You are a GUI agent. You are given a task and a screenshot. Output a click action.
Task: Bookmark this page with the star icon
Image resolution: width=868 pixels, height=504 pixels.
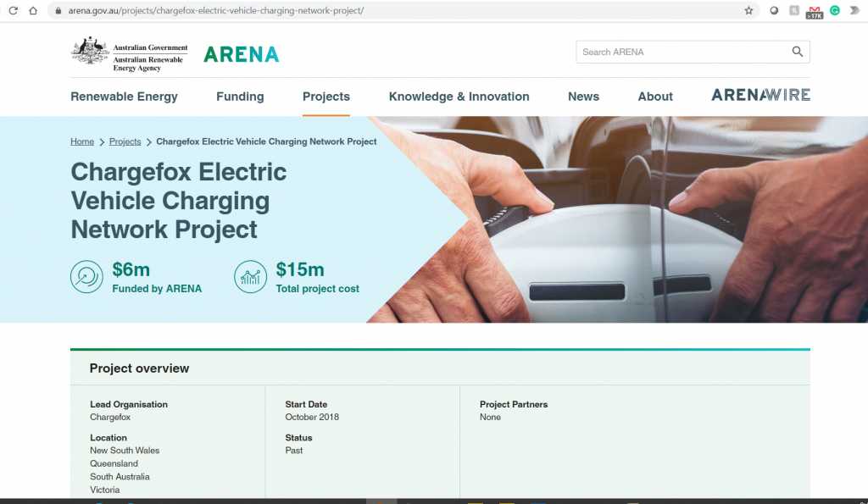(748, 10)
